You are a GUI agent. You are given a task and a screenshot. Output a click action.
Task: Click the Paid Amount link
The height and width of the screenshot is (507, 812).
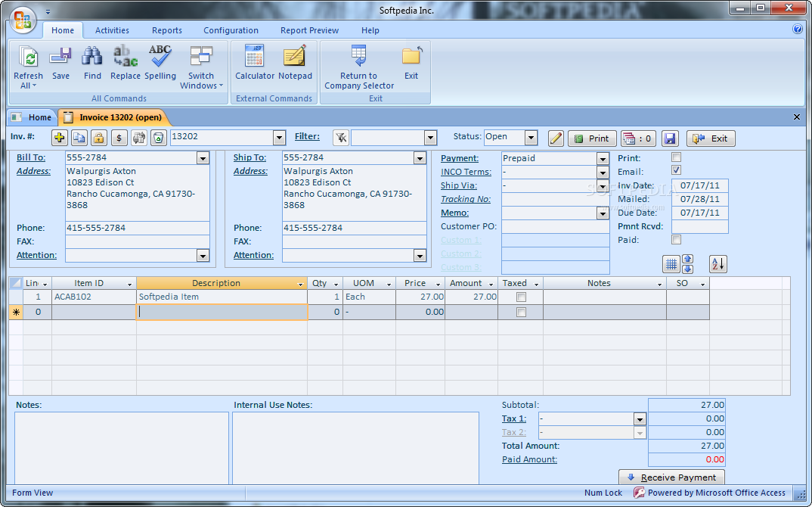tap(529, 459)
